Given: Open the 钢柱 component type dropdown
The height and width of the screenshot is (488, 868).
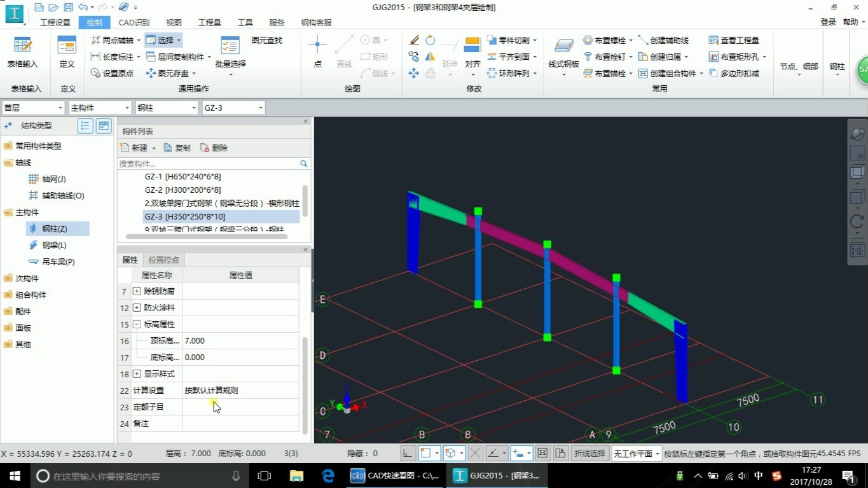Looking at the screenshot, I should pyautogui.click(x=167, y=108).
